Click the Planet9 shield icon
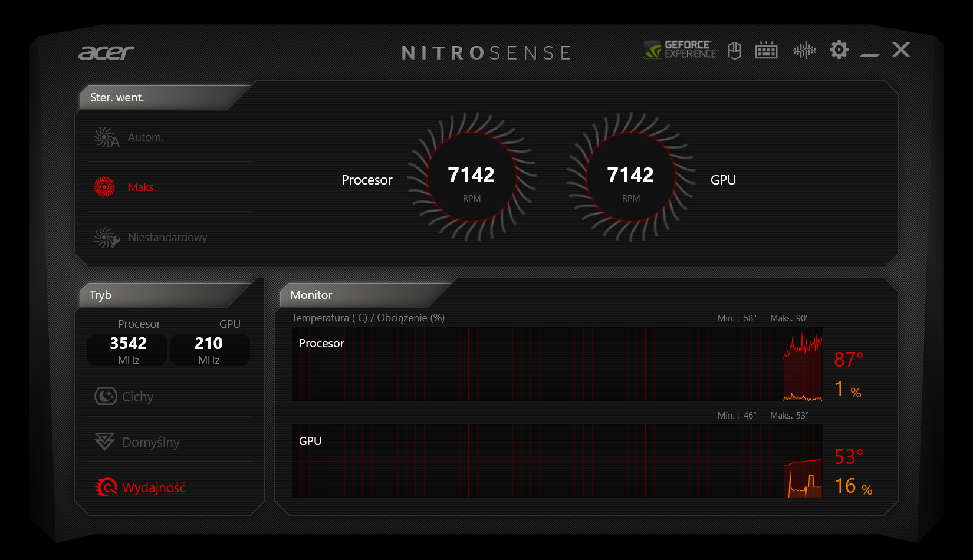This screenshot has height=560, width=973. tap(735, 51)
